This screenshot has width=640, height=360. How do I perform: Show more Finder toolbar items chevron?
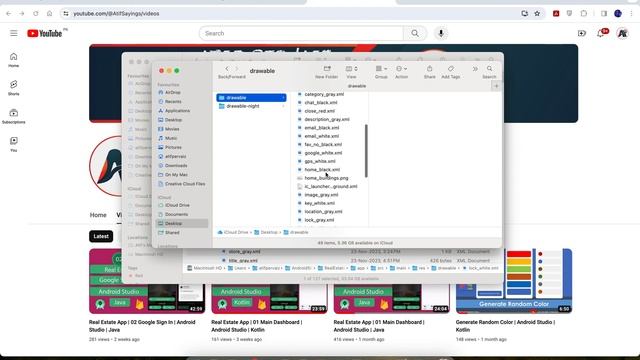(x=475, y=69)
